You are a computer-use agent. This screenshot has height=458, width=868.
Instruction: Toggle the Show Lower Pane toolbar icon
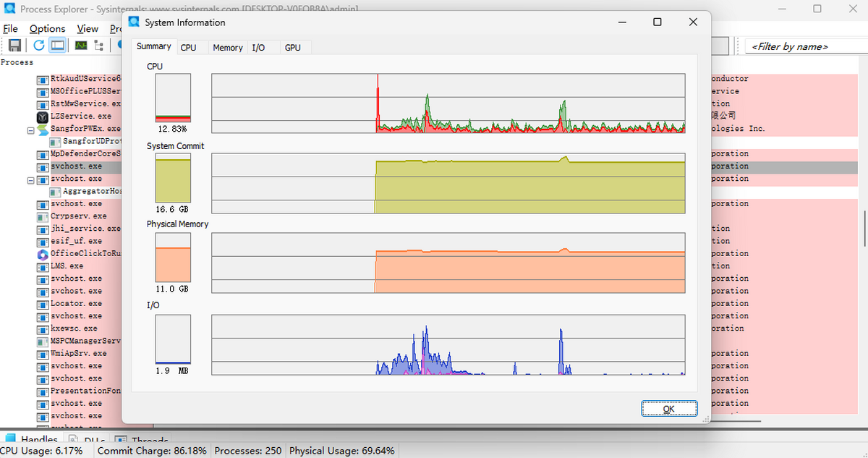(x=58, y=45)
